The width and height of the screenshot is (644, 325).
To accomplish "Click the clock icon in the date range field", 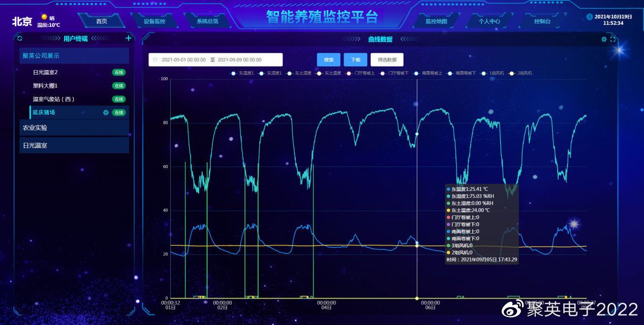I will click(x=155, y=60).
